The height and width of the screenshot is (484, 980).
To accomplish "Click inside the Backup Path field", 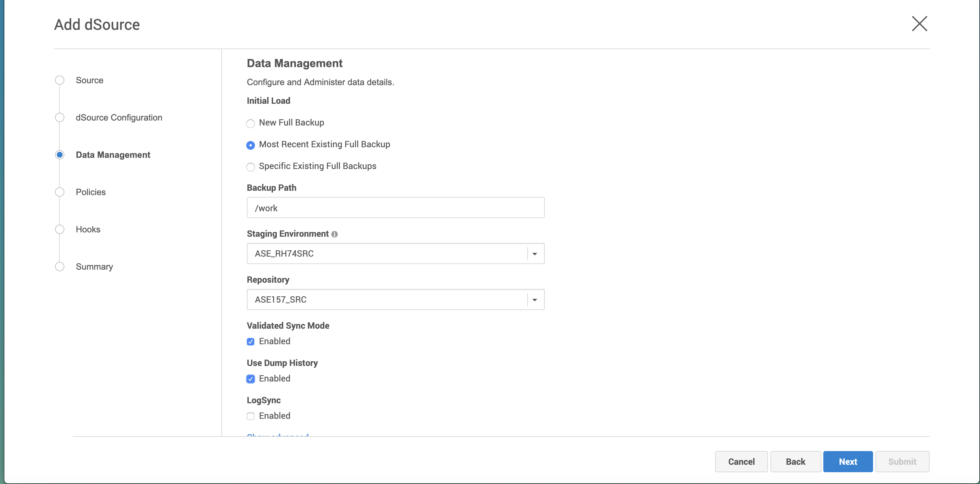I will [x=395, y=208].
